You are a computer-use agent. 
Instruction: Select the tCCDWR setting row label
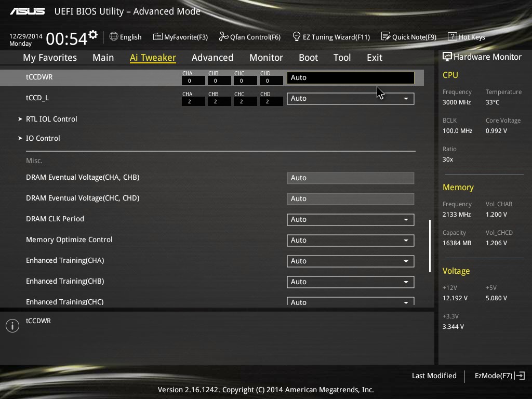click(39, 77)
